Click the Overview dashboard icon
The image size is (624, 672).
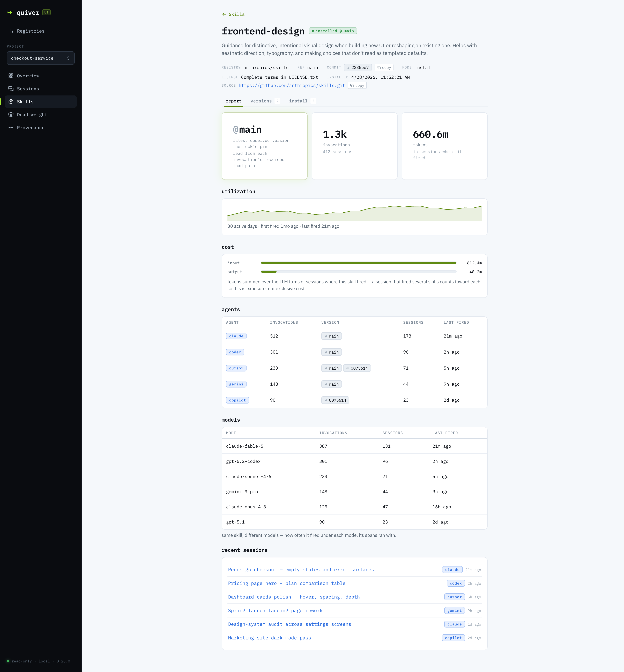11,76
